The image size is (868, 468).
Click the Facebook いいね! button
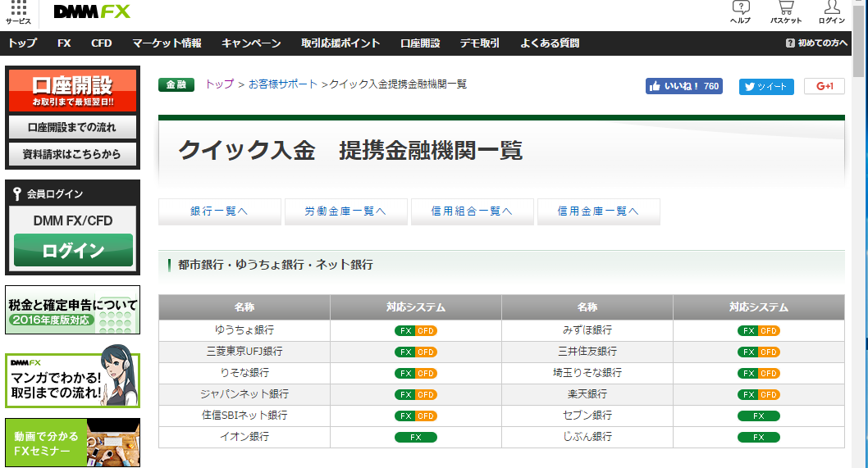click(x=683, y=86)
